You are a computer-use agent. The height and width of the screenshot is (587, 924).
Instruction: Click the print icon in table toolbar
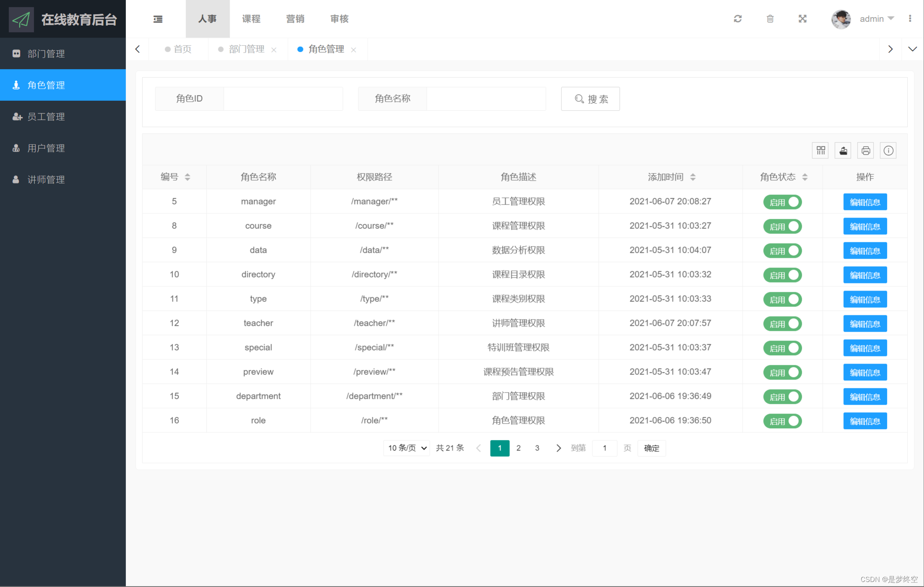coord(865,150)
